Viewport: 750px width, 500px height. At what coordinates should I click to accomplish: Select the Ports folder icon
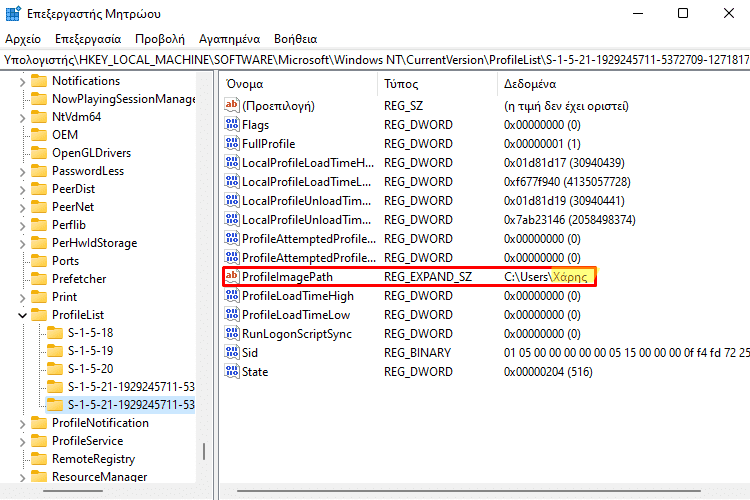[39, 261]
